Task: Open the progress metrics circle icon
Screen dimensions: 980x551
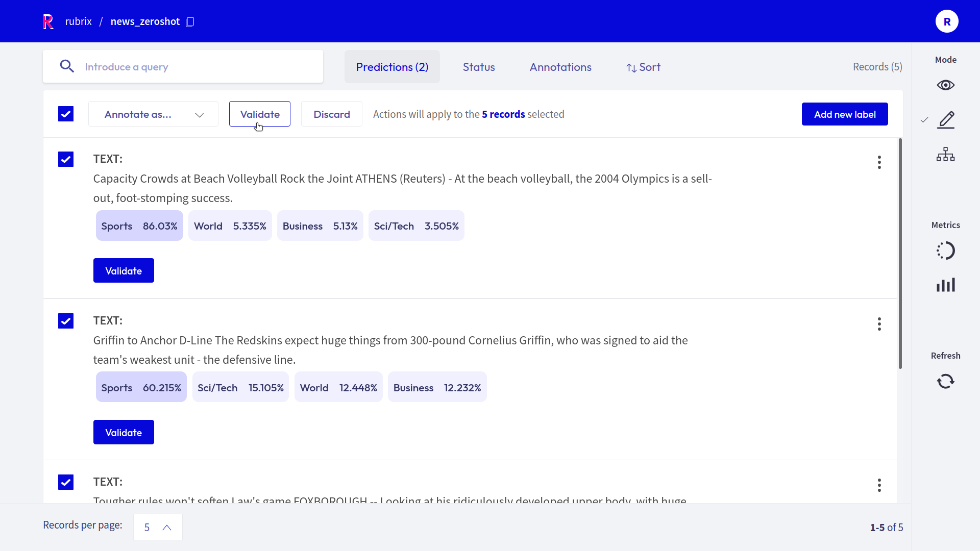Action: pyautogui.click(x=945, y=251)
